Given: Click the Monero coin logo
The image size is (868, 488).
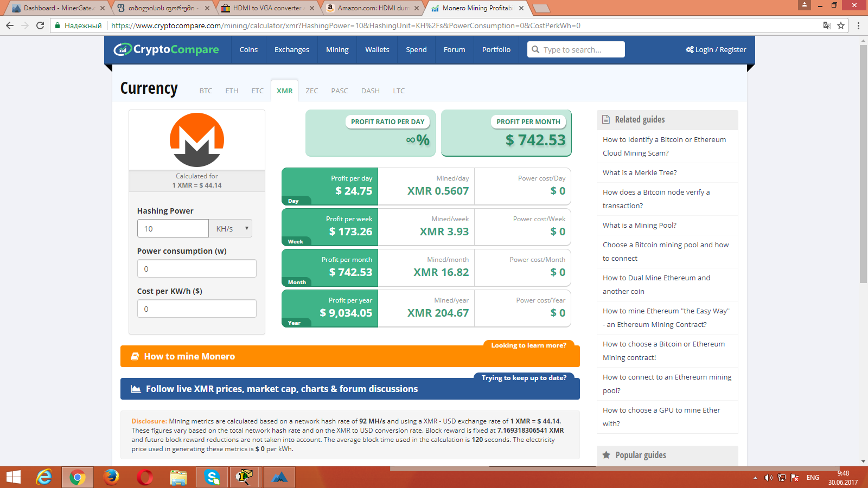Looking at the screenshot, I should 197,140.
